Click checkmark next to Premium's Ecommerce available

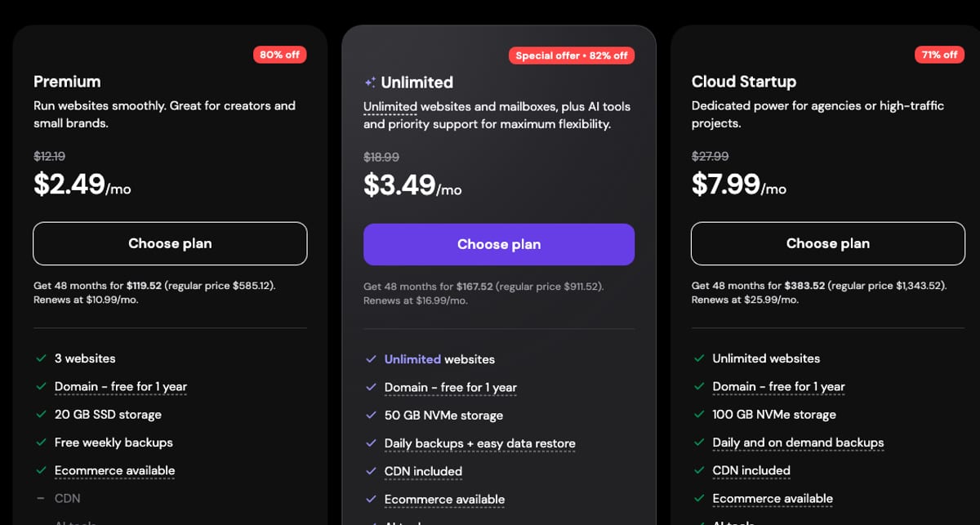(x=41, y=470)
